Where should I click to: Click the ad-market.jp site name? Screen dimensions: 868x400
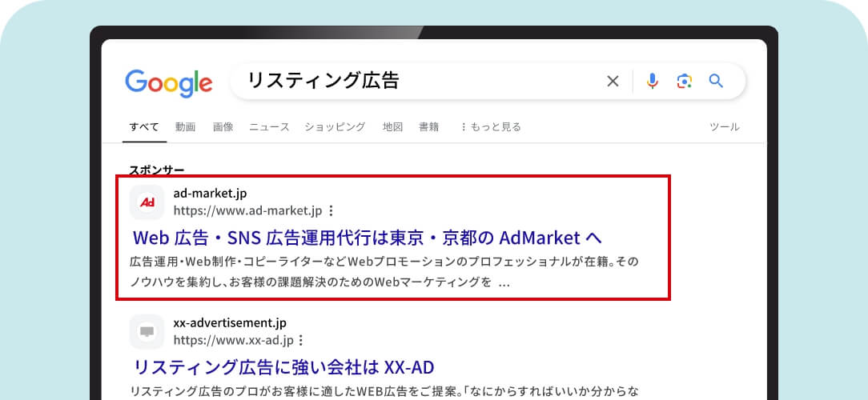(211, 194)
